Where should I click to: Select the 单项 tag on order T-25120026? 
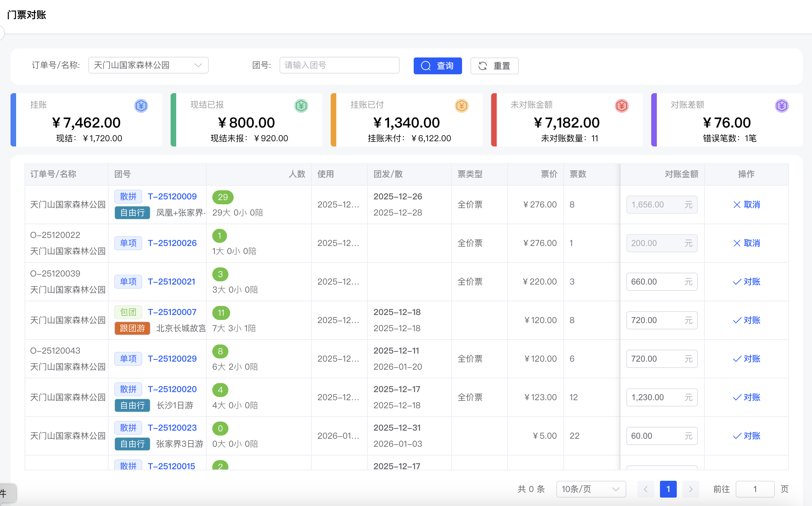[x=128, y=243]
